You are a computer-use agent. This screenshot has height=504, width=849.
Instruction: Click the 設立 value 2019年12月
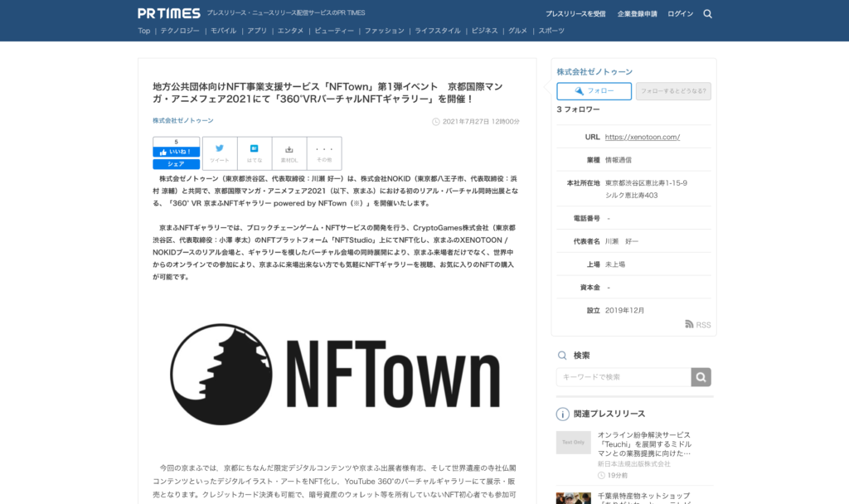pos(624,310)
